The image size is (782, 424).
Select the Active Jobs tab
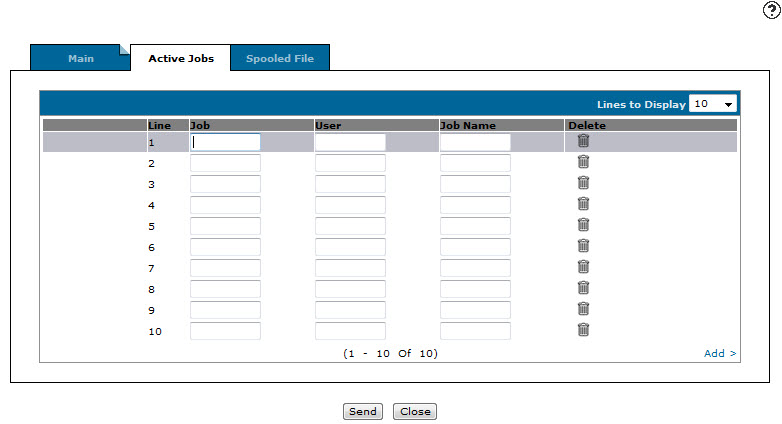coord(181,58)
